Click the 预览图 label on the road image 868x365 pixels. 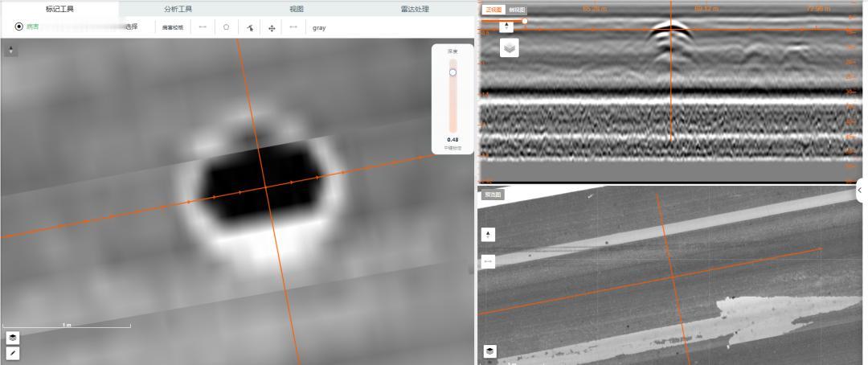(x=492, y=195)
